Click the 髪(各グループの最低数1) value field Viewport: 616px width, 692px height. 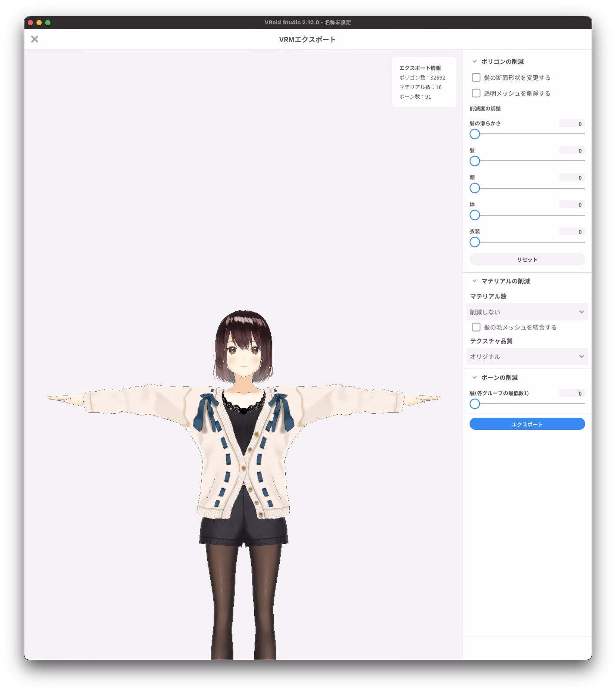click(x=572, y=393)
